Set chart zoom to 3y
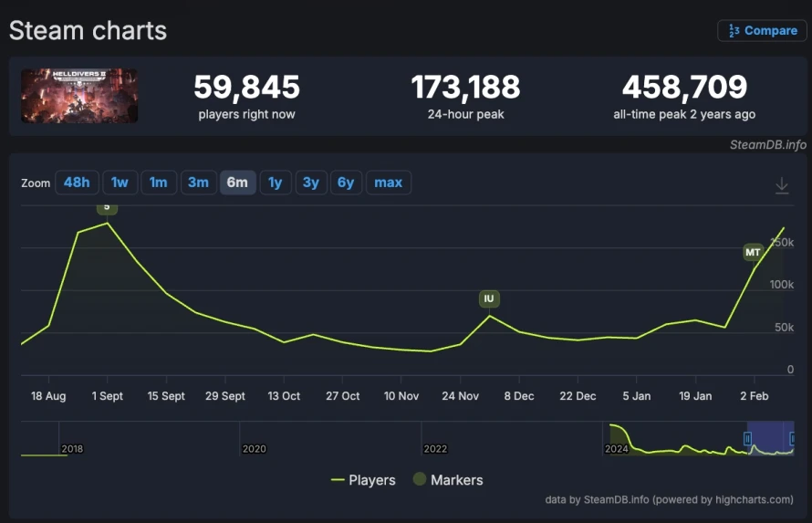The image size is (812, 523). tap(311, 183)
